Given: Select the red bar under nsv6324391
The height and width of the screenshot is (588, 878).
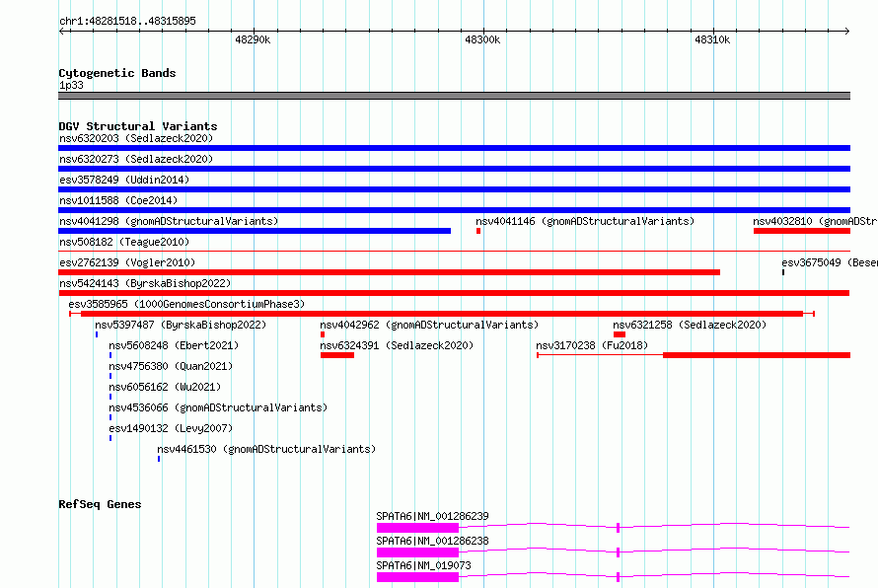Looking at the screenshot, I should click(337, 355).
